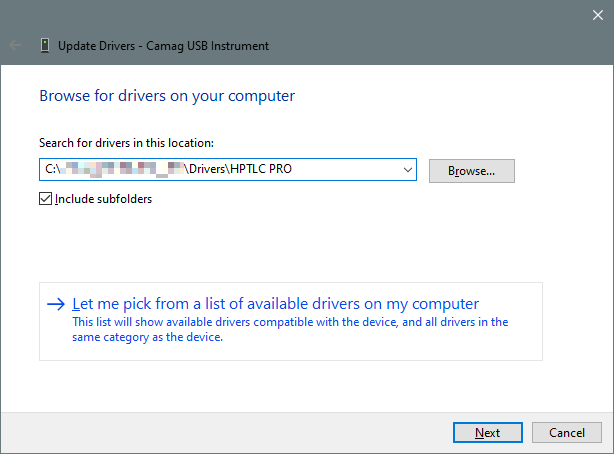This screenshot has width=614, height=454.
Task: Click the Include subfolders label text
Action: (x=103, y=199)
